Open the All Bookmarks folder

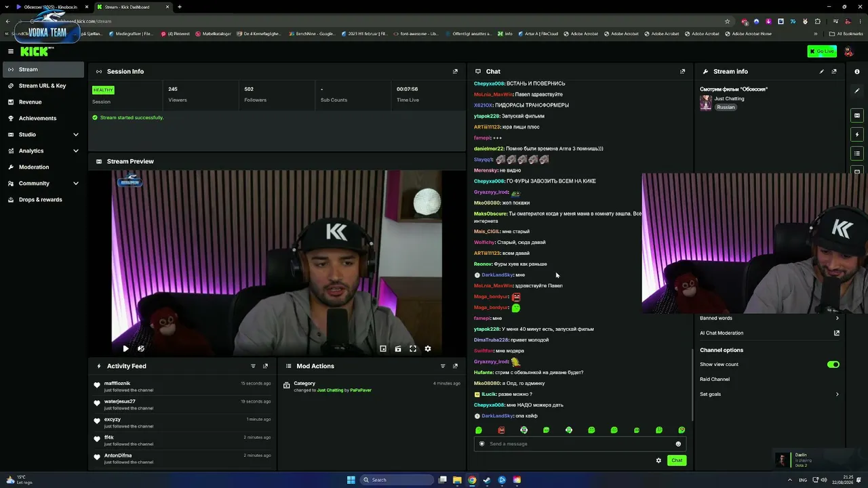coord(846,34)
